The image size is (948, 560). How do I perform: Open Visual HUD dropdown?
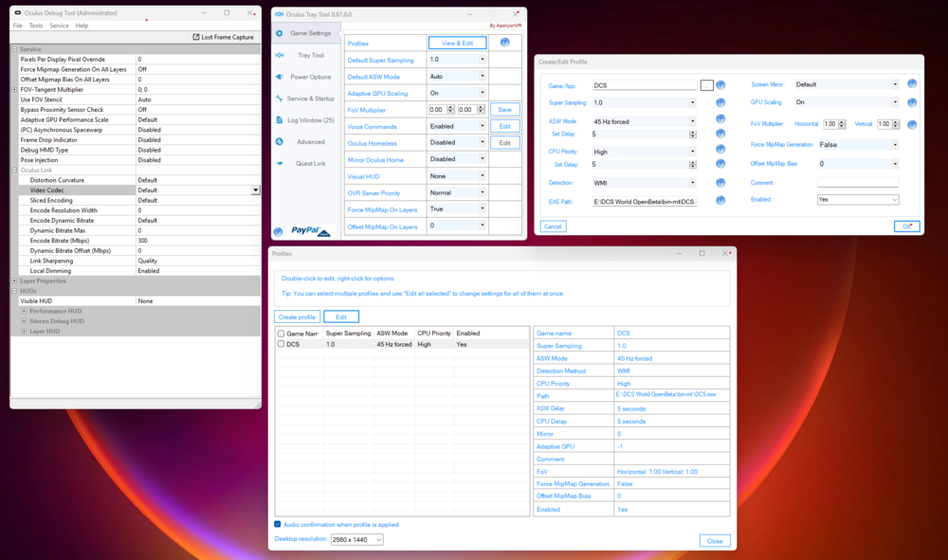482,176
